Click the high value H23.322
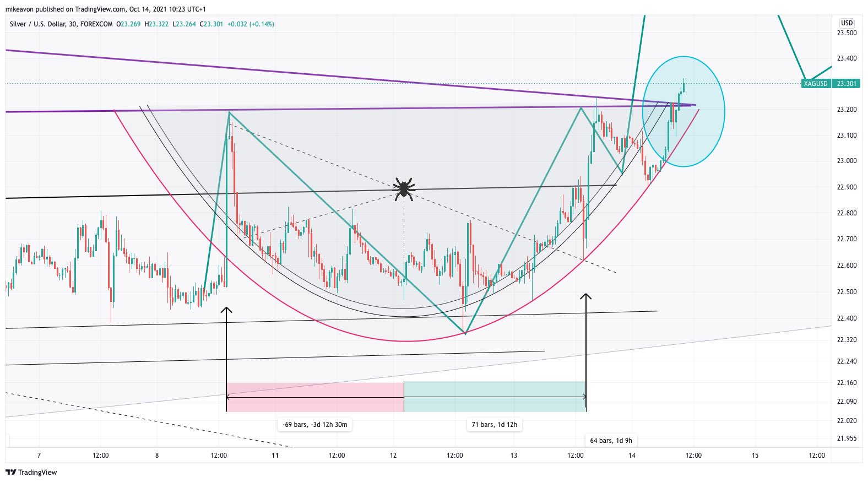This screenshot has width=868, height=482. pyautogui.click(x=156, y=24)
